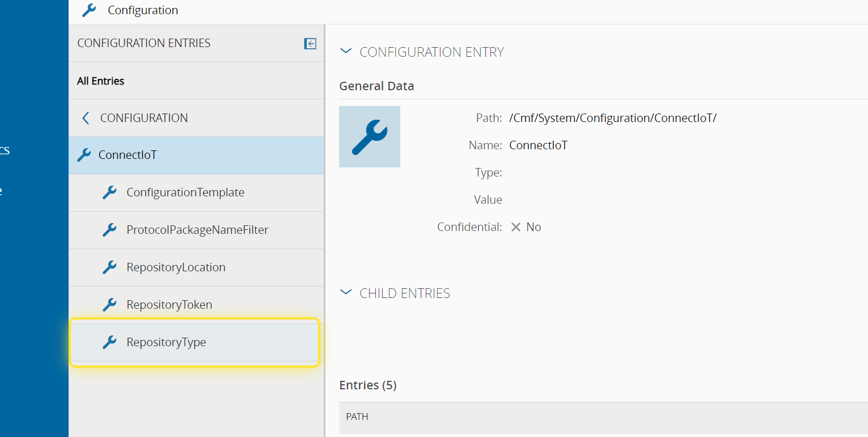
Task: Go back using the Configuration chevron
Action: pos(86,118)
